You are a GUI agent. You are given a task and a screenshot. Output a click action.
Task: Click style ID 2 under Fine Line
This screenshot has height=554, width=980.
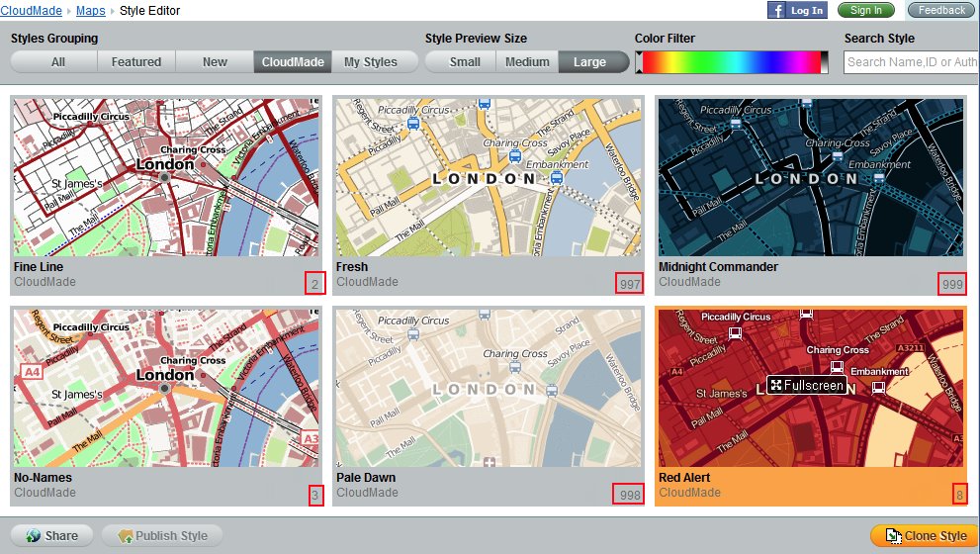pyautogui.click(x=315, y=284)
